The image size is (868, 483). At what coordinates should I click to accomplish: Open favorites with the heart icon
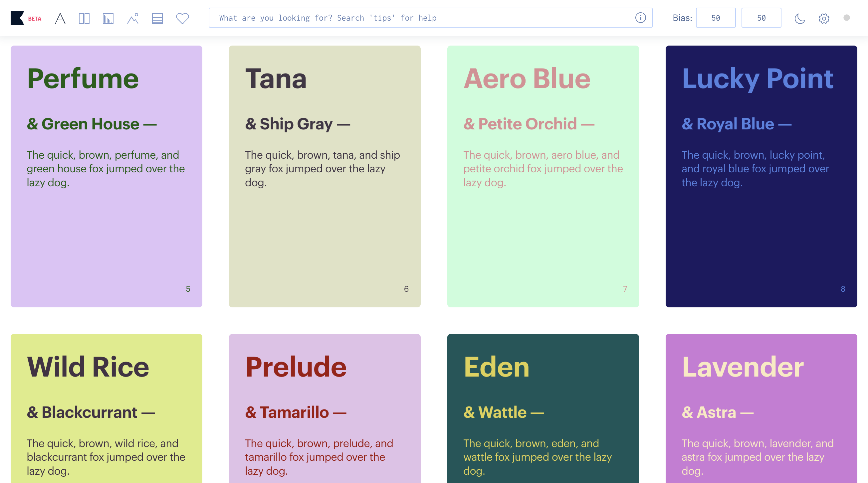(x=182, y=18)
